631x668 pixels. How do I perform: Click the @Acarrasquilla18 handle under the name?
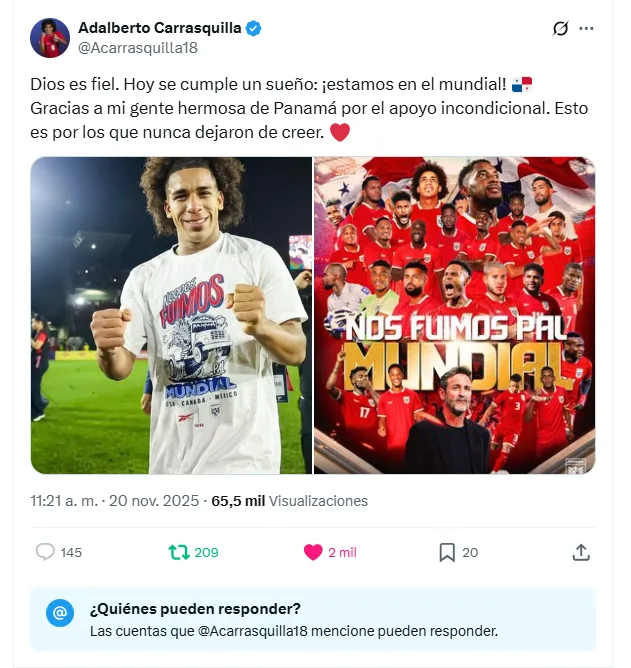tap(138, 48)
